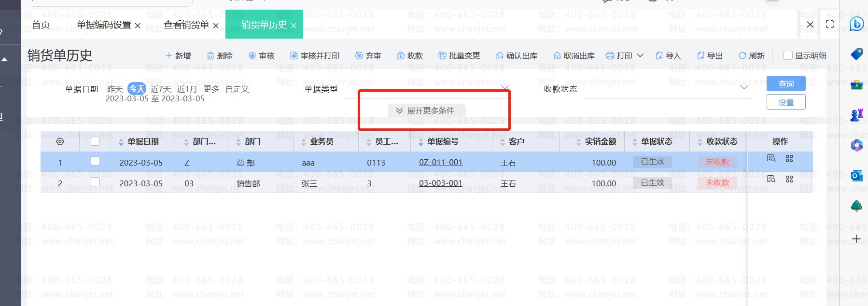The height and width of the screenshot is (306, 868).
Task: Click the 收款 receive payment button
Action: tap(410, 56)
